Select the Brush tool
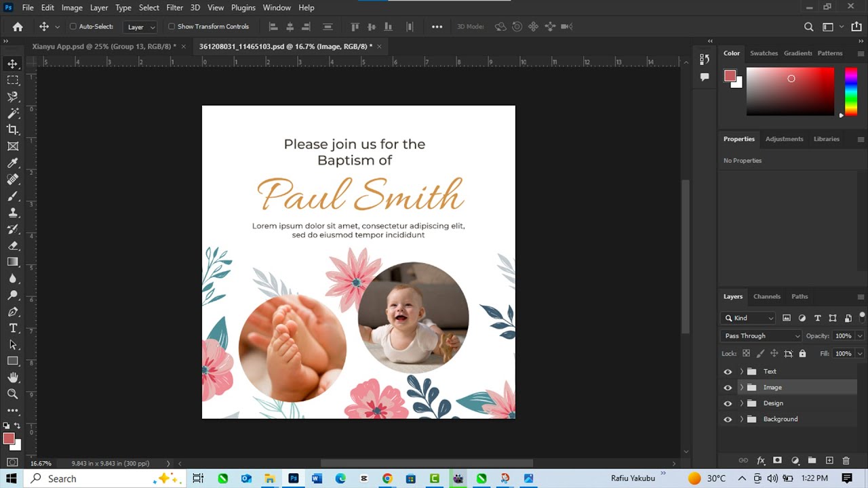 (x=13, y=196)
